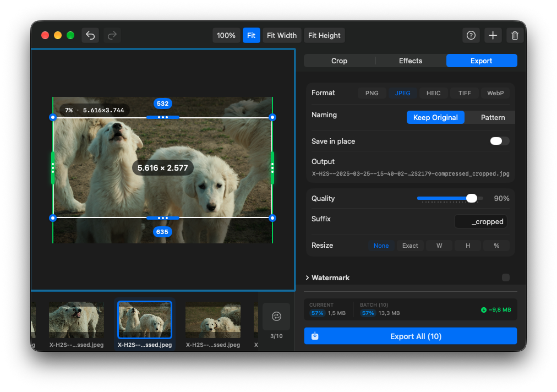Select Fit Height zoom mode
The height and width of the screenshot is (392, 557).
click(324, 35)
